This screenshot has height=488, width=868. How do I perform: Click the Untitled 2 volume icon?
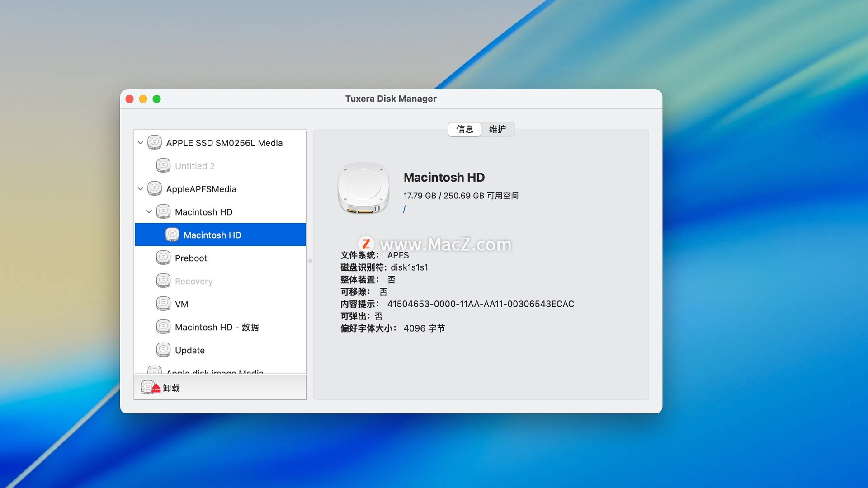163,165
